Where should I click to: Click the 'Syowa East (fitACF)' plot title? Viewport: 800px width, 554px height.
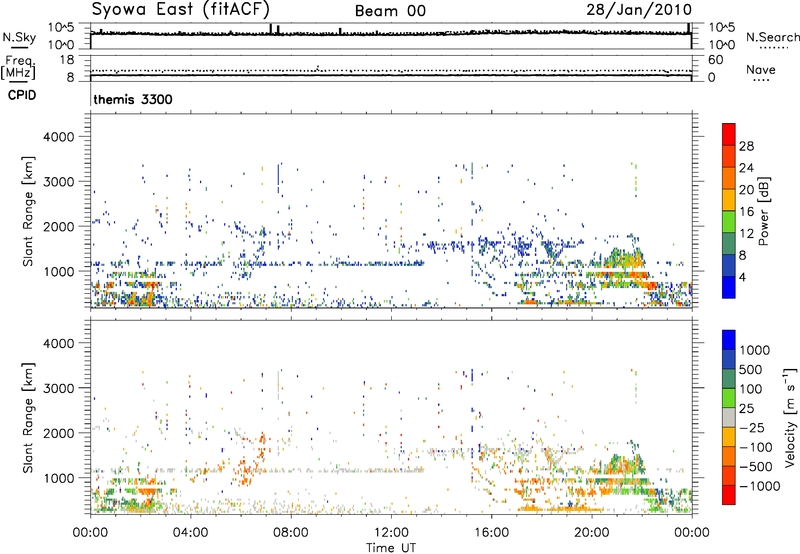tap(180, 9)
